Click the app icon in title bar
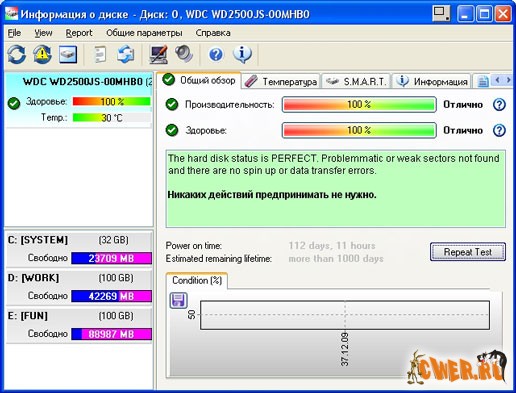Viewport: 516px width, 393px height. [x=11, y=14]
